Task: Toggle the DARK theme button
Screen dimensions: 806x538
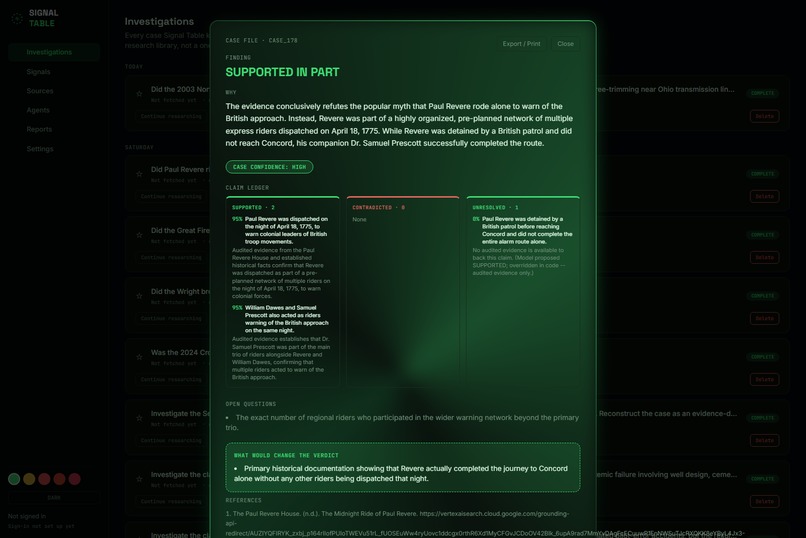Action: pyautogui.click(x=54, y=498)
